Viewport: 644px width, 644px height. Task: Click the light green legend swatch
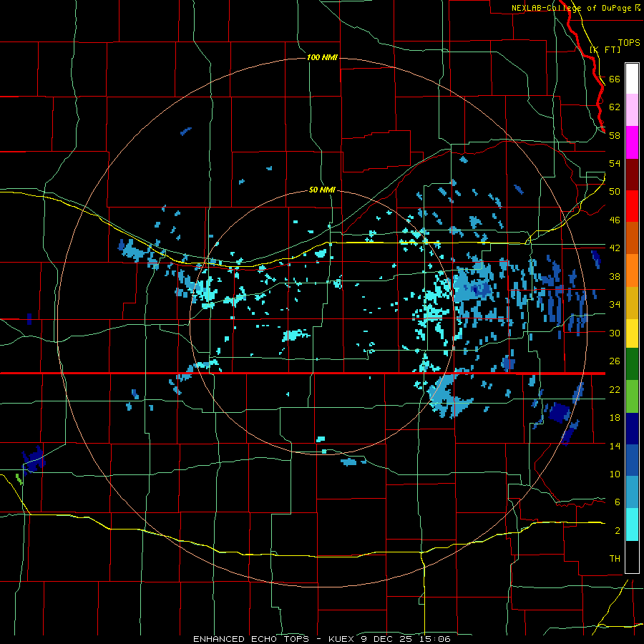[632, 396]
